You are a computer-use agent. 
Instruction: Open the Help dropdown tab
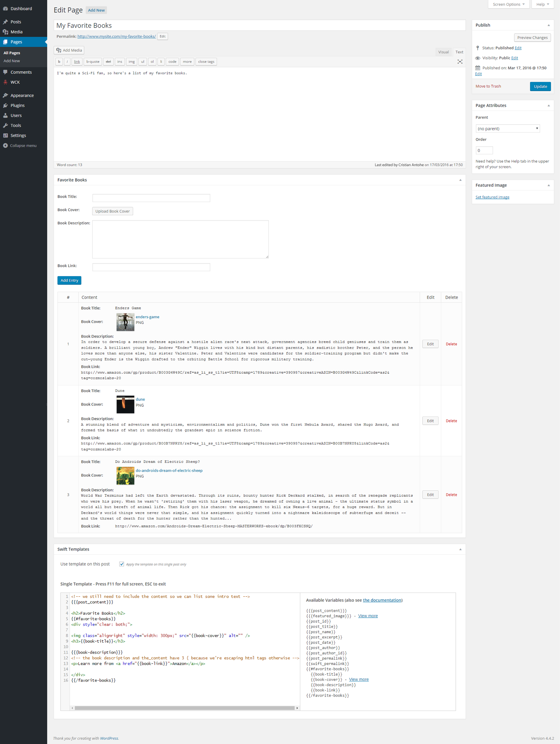[x=543, y=4]
